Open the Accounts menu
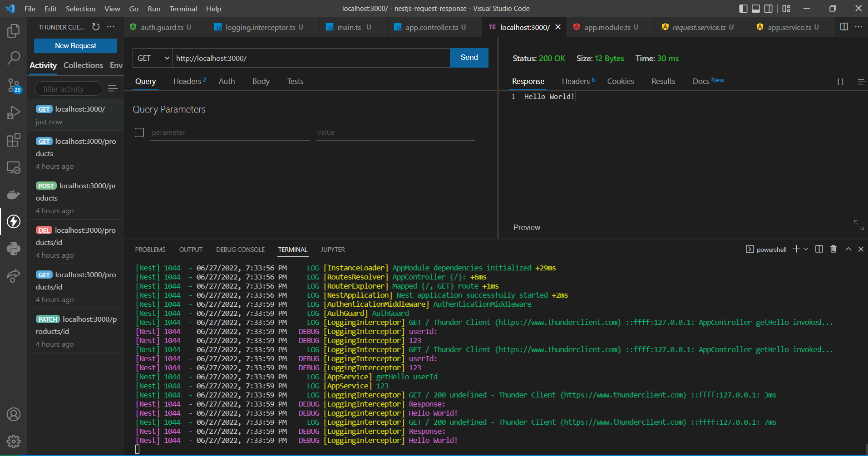Image resolution: width=868 pixels, height=456 pixels. tap(14, 414)
